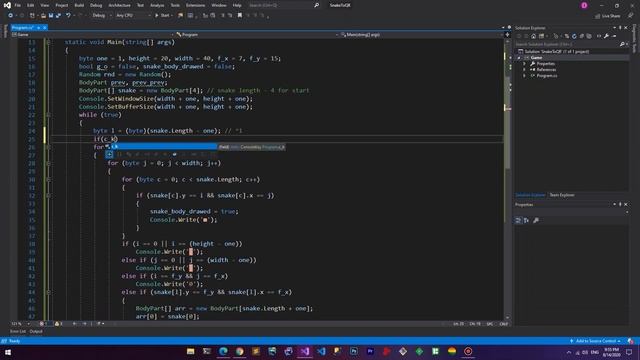The width and height of the screenshot is (640, 360).
Task: Click the bookmark toolbar icon
Action: 240,16
